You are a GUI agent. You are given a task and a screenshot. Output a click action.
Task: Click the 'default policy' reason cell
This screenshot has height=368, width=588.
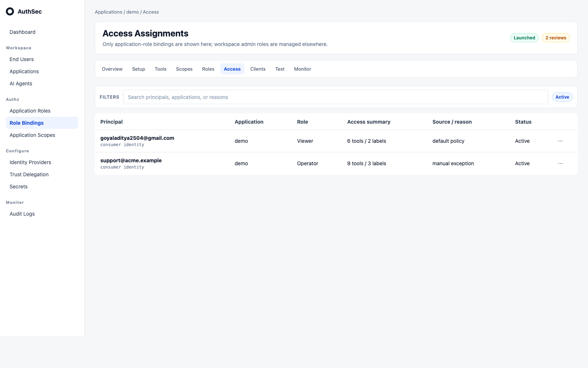point(448,141)
